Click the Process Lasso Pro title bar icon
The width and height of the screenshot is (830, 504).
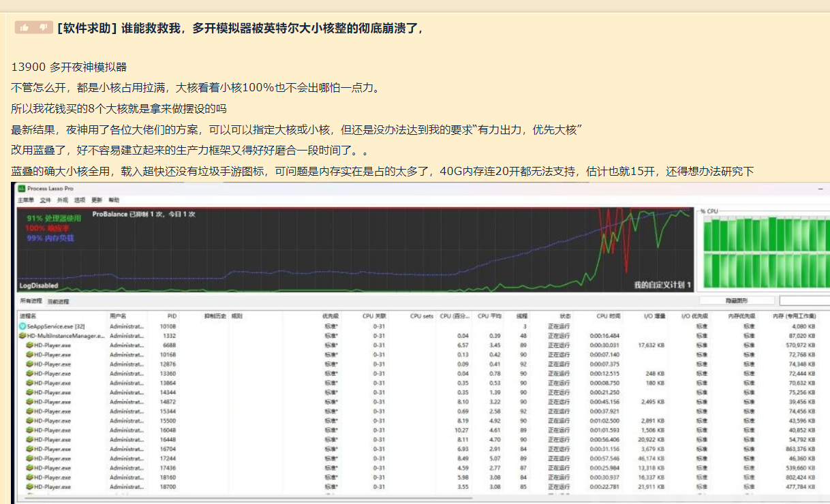tap(22, 189)
